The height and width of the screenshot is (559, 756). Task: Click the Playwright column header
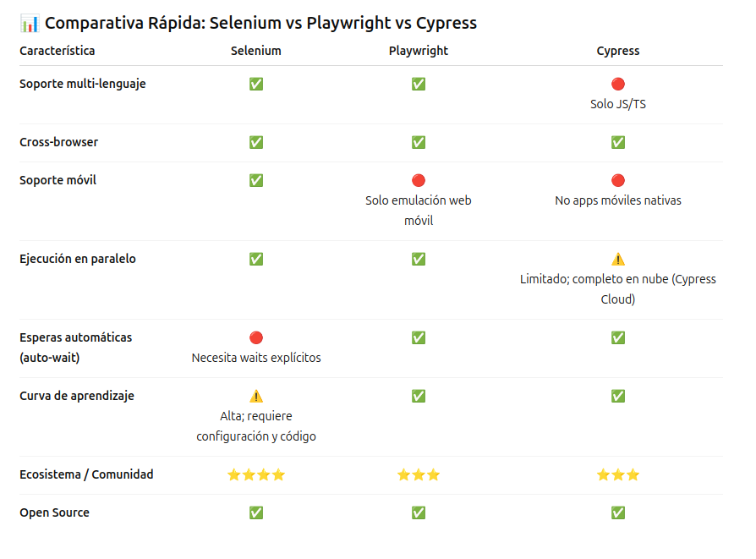(x=419, y=51)
